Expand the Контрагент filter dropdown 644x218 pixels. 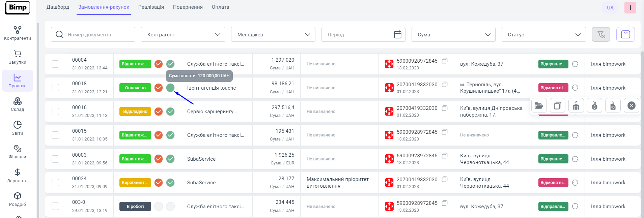click(183, 34)
